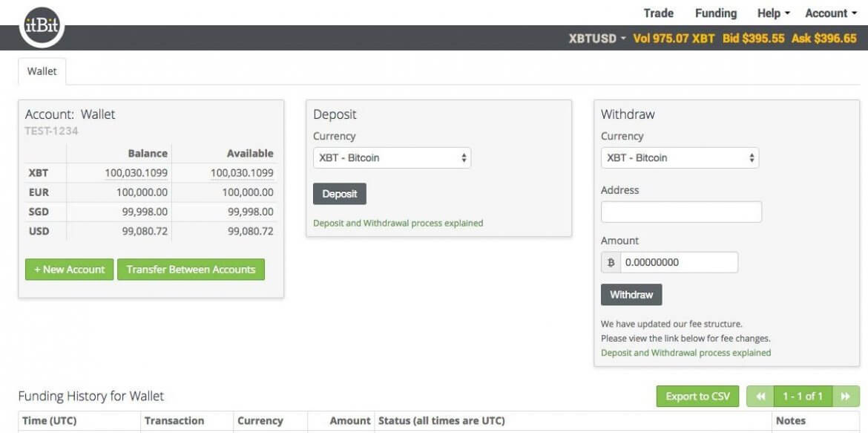The height and width of the screenshot is (433, 868).
Task: Click the Address input field
Action: [682, 211]
